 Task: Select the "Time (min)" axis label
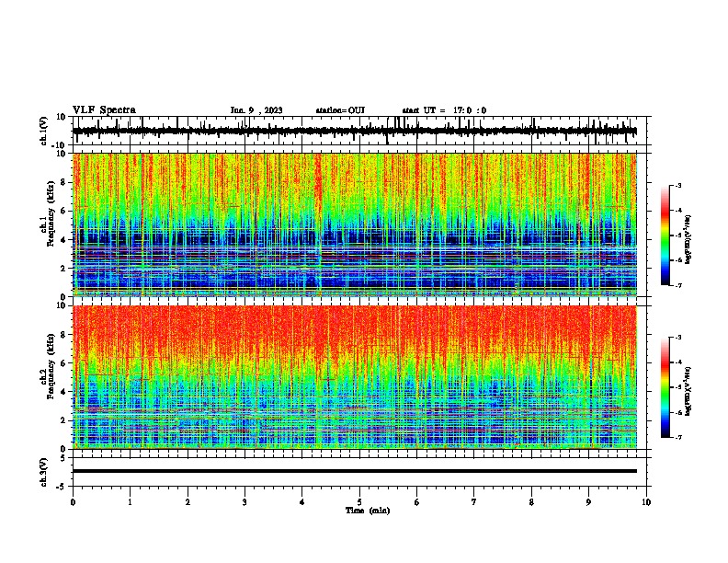pos(368,511)
